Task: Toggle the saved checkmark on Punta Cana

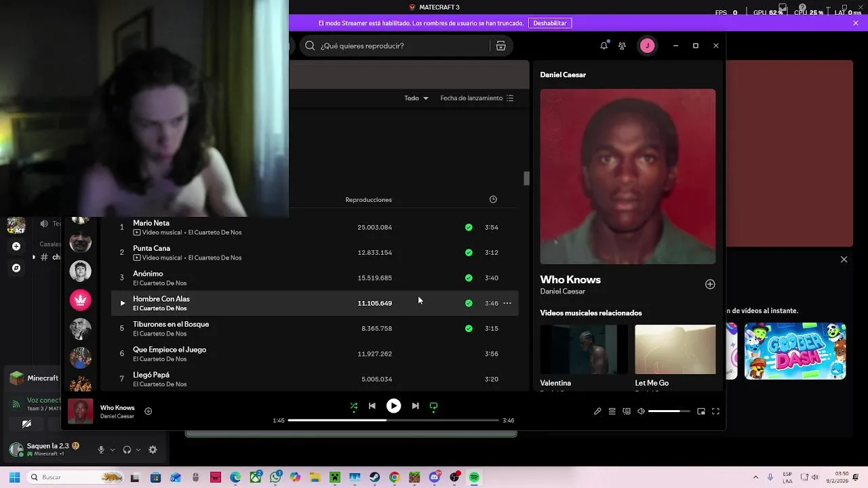Action: click(469, 252)
